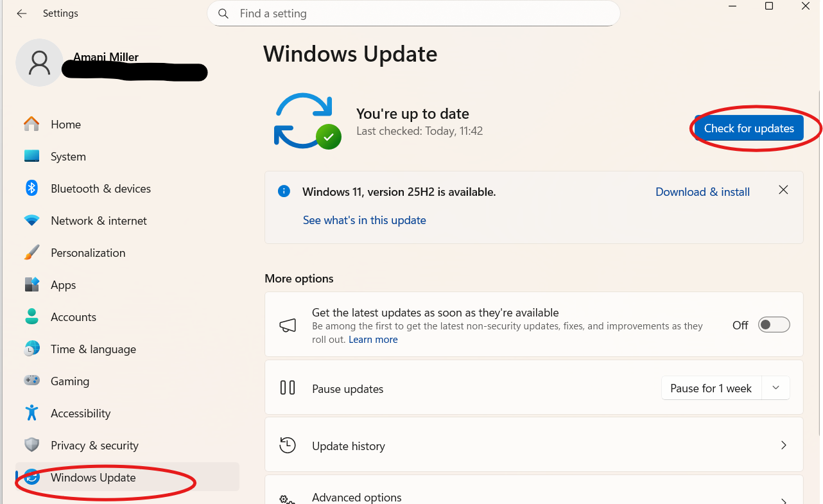
Task: Click Download & install link
Action: [702, 192]
